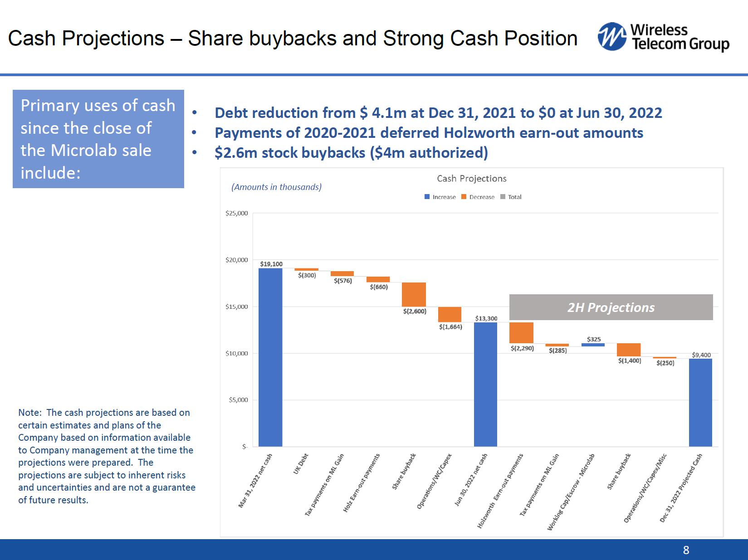Click the $325 Working Cap/Escrow bar
Screen dimensions: 748x560
[x=593, y=345]
